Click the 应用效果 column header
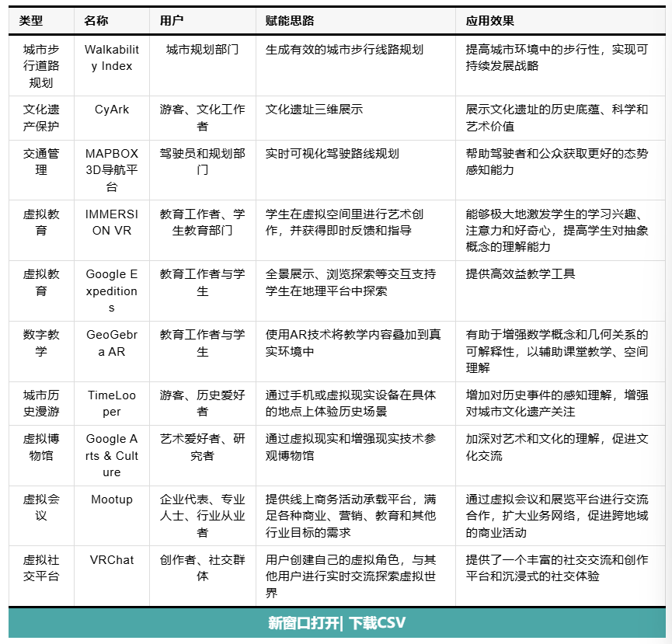672x644 pixels. [489, 20]
